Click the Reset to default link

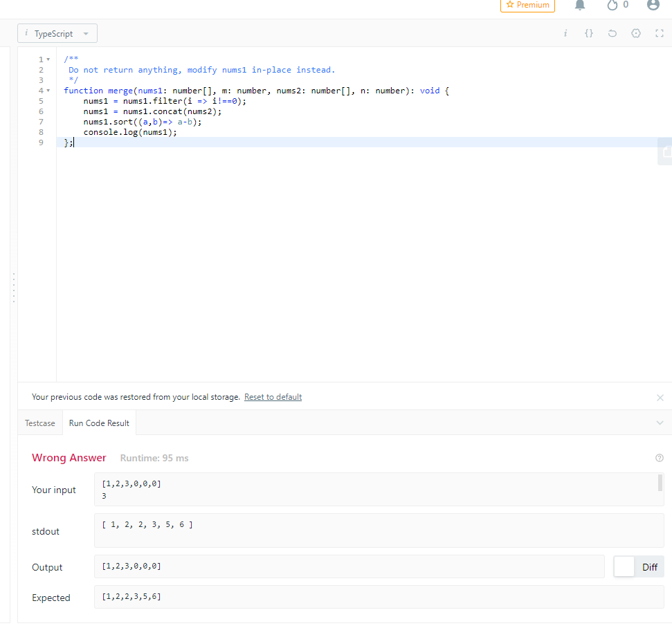click(273, 397)
